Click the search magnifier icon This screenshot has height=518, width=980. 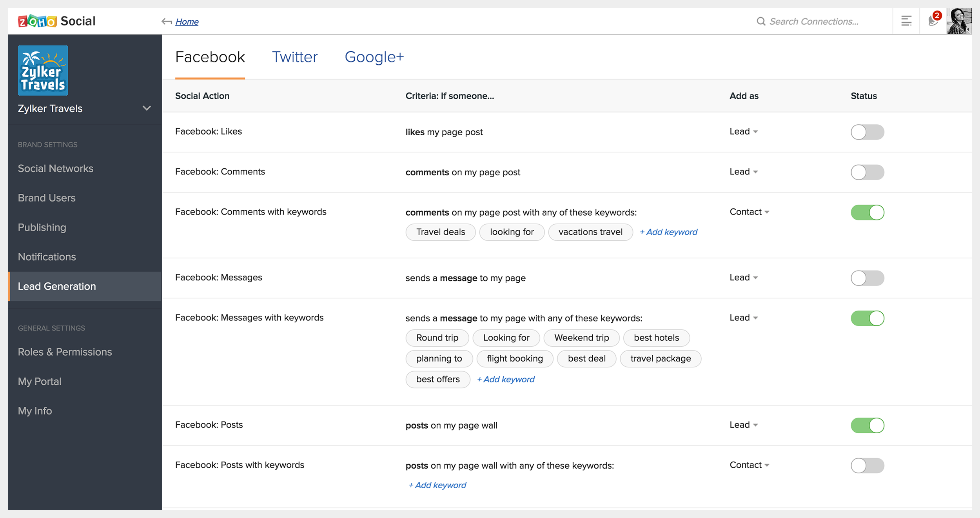(x=760, y=21)
